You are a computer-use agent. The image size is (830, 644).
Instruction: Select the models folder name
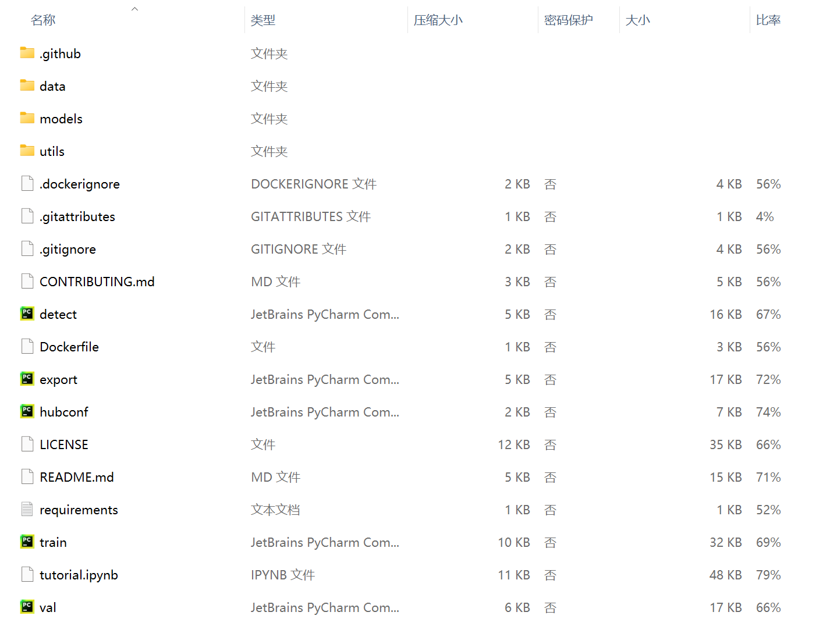click(x=61, y=119)
